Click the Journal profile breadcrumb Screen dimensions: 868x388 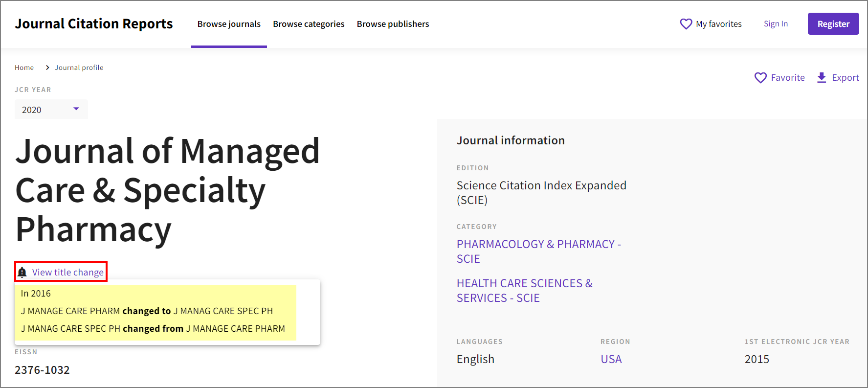pos(79,68)
